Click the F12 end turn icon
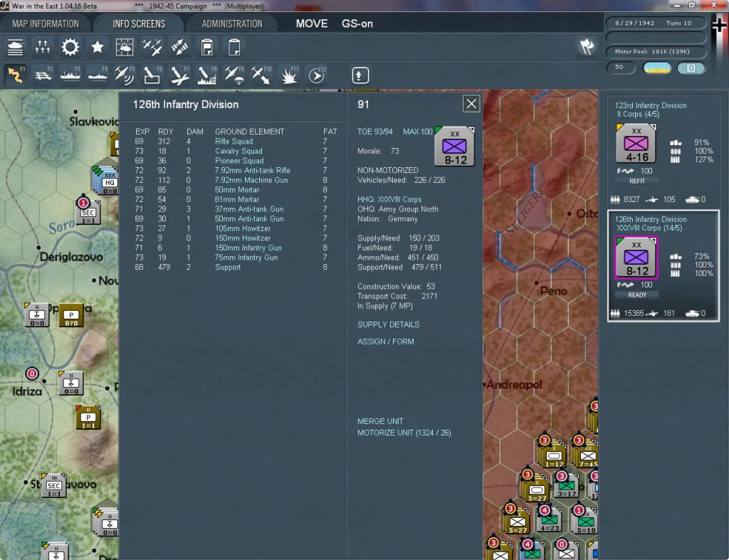The height and width of the screenshot is (560, 729). [317, 75]
